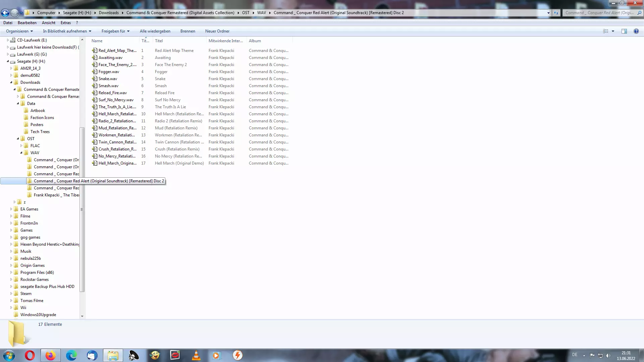Click the Brennen button
644x362 pixels.
[x=187, y=31]
